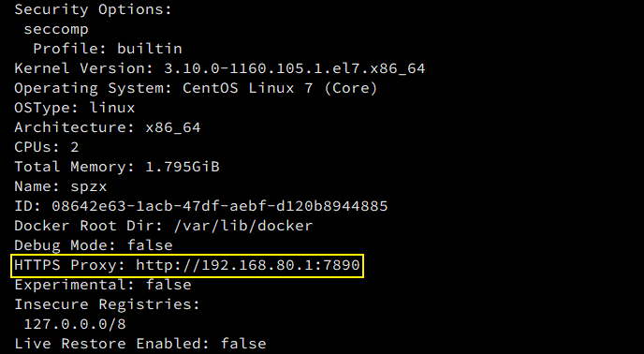Click the proxy URL http://192.168.80.1:7890

click(248, 265)
